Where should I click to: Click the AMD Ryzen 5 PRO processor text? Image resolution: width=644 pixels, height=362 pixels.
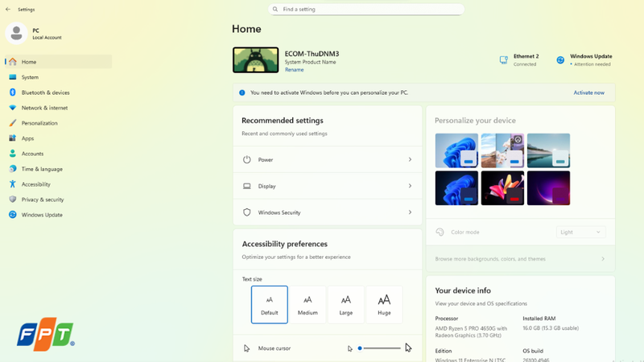471,331
